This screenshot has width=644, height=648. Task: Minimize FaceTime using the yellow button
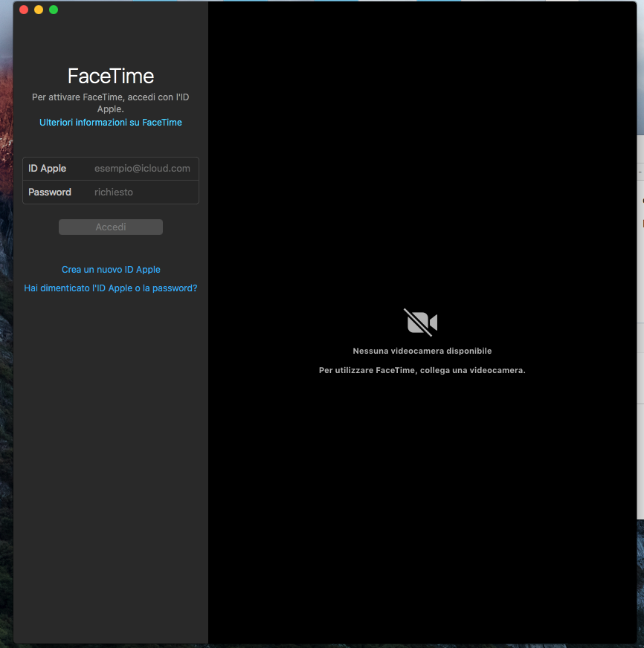(x=39, y=10)
